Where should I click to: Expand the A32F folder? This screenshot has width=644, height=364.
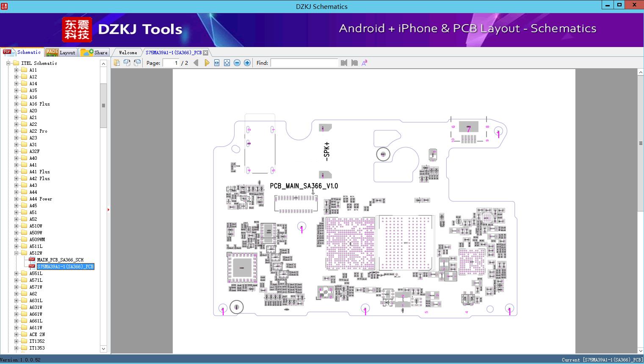tap(16, 151)
